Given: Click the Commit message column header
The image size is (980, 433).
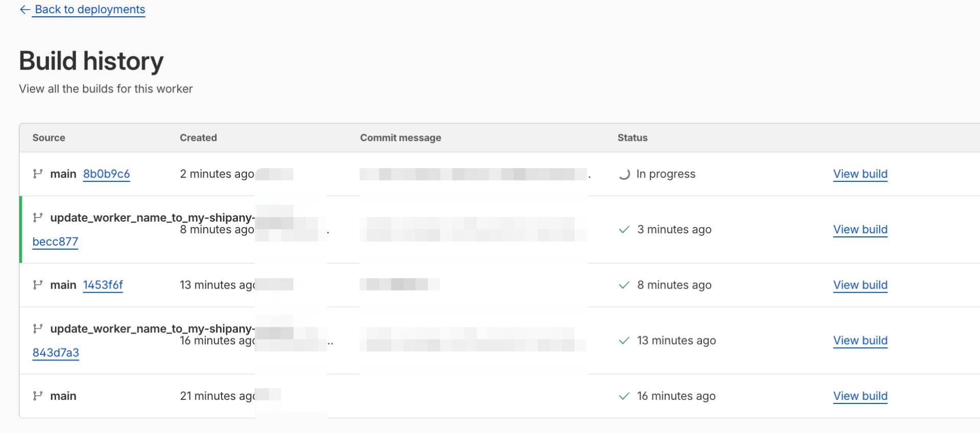Looking at the screenshot, I should click(x=400, y=138).
